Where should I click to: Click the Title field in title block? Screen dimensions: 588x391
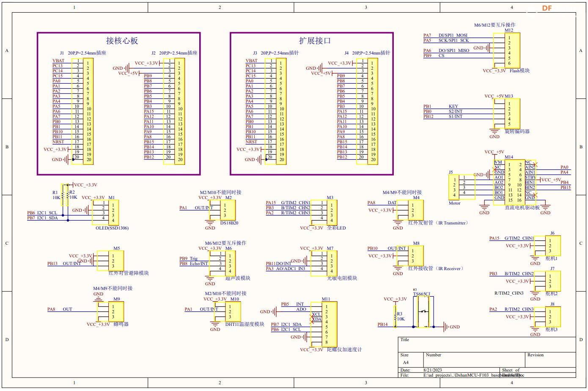click(x=487, y=345)
